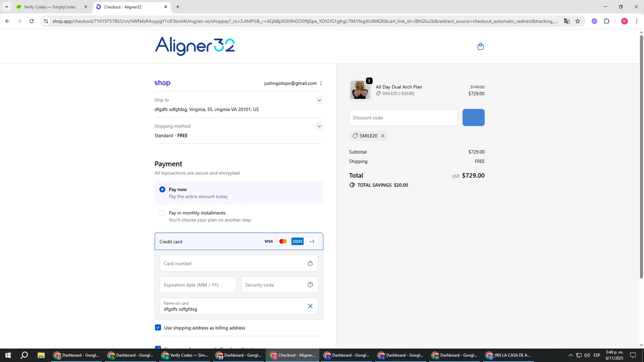The width and height of the screenshot is (644, 362).
Task: Open the All Day Dual Arch Plan thumbnail
Action: coord(360,90)
